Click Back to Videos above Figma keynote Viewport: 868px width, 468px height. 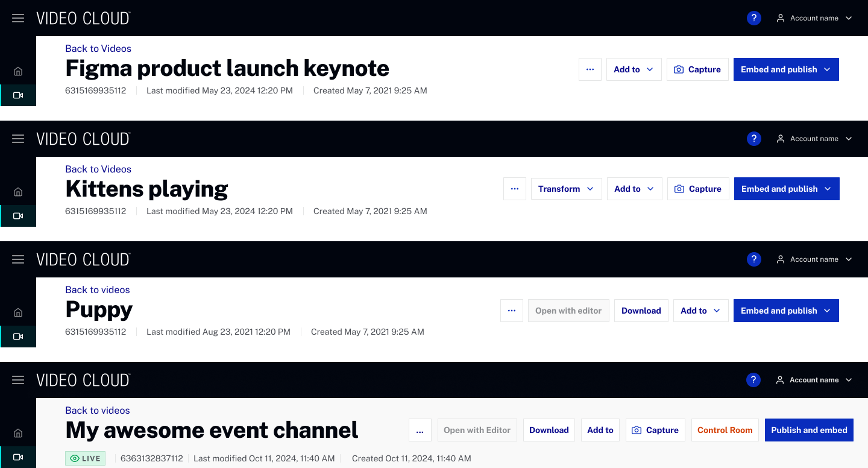pos(98,48)
